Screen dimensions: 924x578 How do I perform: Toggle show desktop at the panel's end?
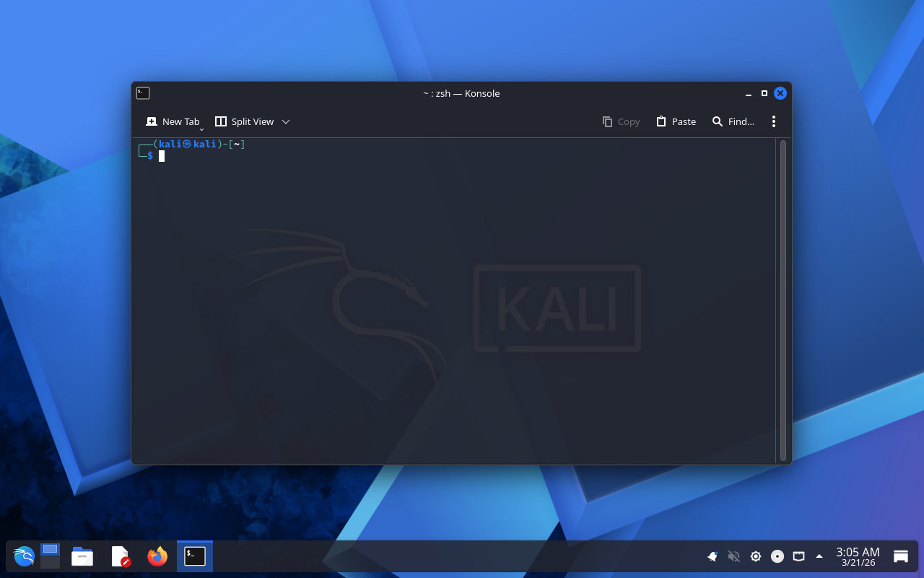point(901,556)
